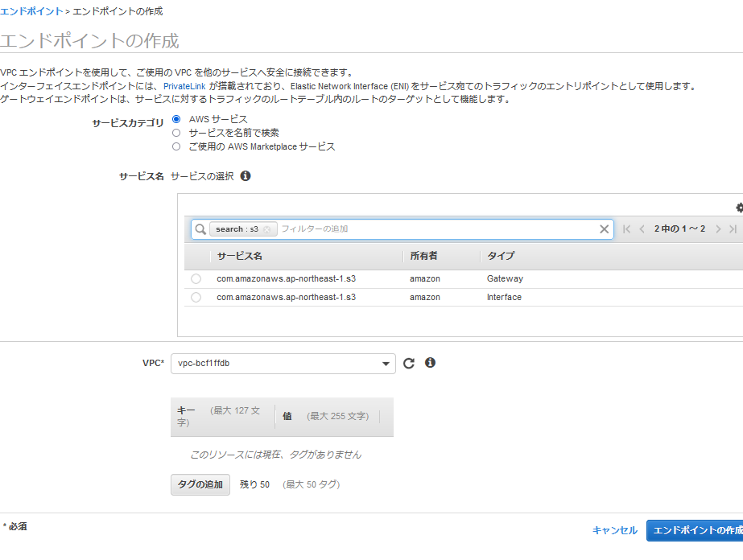Click the info icon next to サービスの選択
The height and width of the screenshot is (560, 743).
pyautogui.click(x=246, y=175)
